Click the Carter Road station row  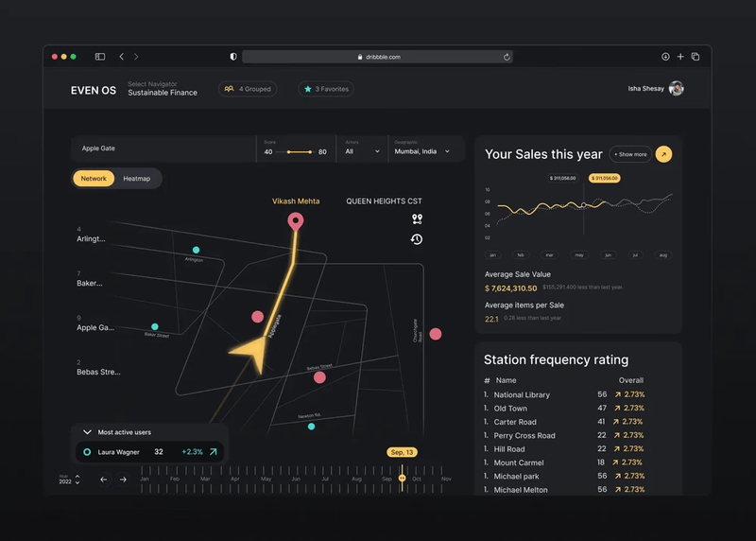pos(564,422)
